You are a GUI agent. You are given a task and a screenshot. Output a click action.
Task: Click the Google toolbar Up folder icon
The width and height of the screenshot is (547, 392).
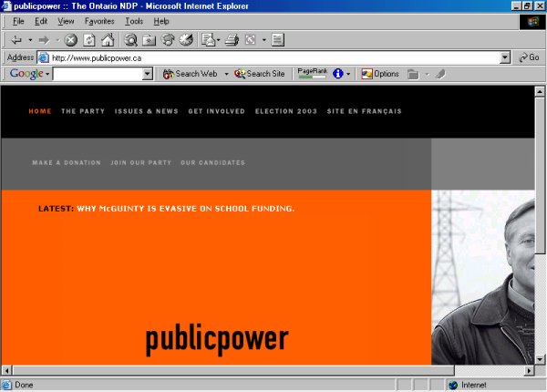coord(413,74)
